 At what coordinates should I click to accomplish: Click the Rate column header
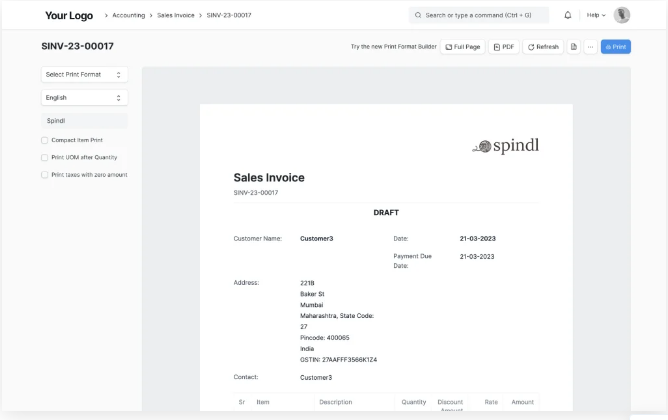point(491,402)
